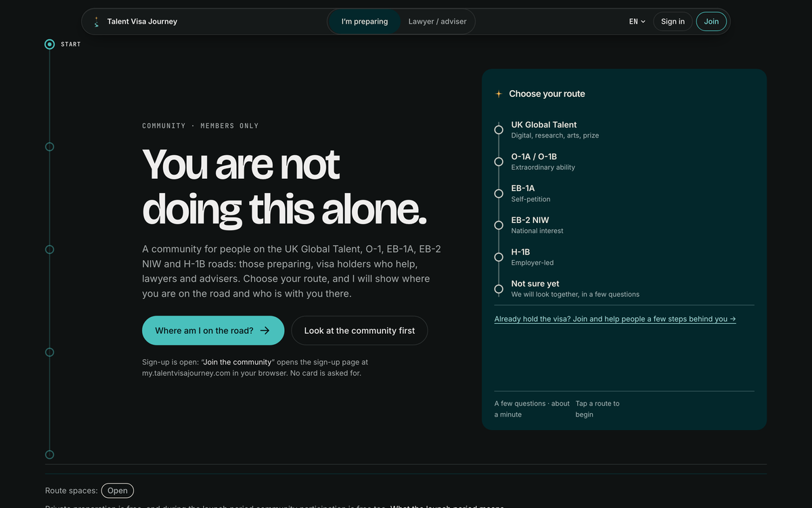This screenshot has width=812, height=508.
Task: Choose the EB-2 NIW route
Action: (x=624, y=225)
